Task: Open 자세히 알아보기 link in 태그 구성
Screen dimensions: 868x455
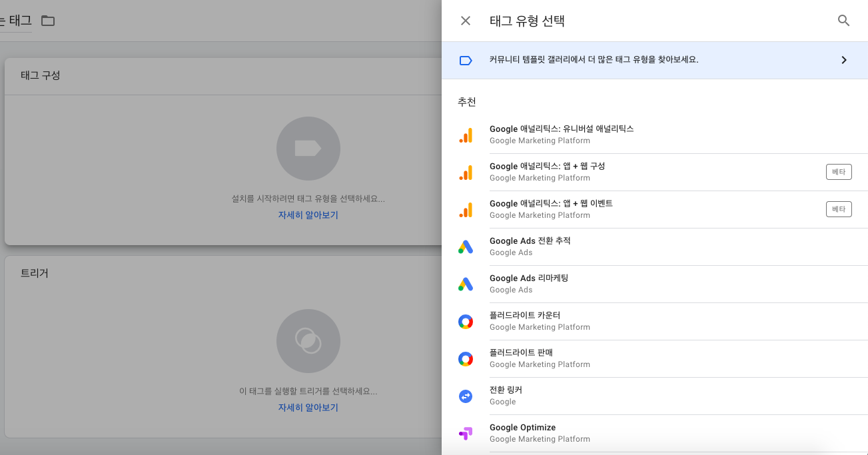Action: pyautogui.click(x=308, y=215)
